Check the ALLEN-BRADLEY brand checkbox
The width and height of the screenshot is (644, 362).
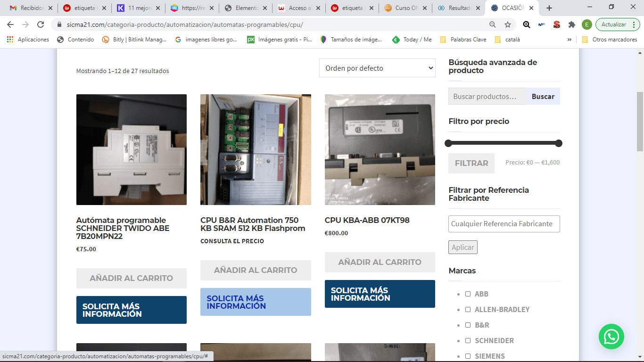pyautogui.click(x=468, y=309)
